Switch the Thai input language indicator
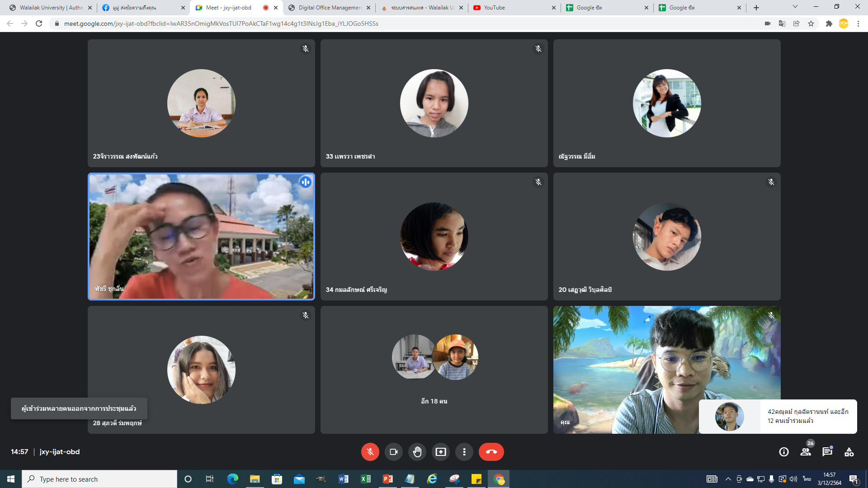The image size is (868, 488). [807, 479]
